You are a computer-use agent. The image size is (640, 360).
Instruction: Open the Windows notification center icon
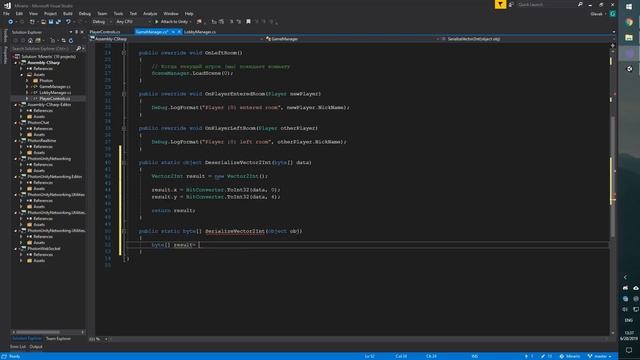(x=629, y=350)
